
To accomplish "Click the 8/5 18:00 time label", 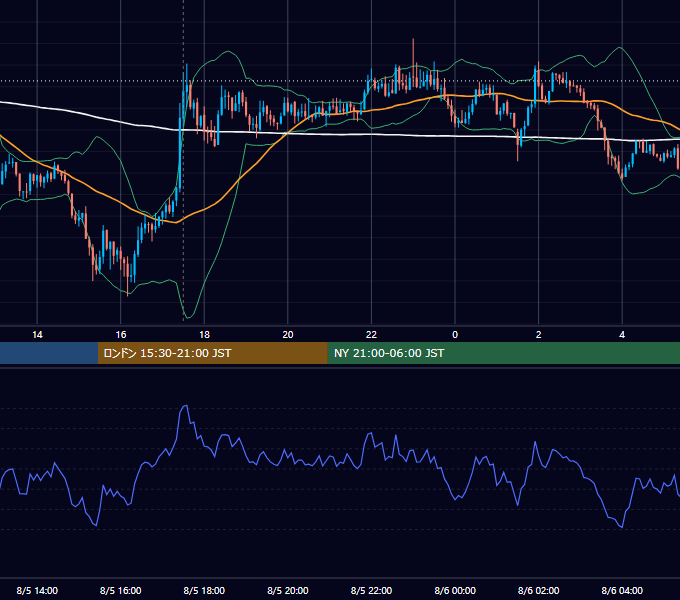I will point(204,590).
